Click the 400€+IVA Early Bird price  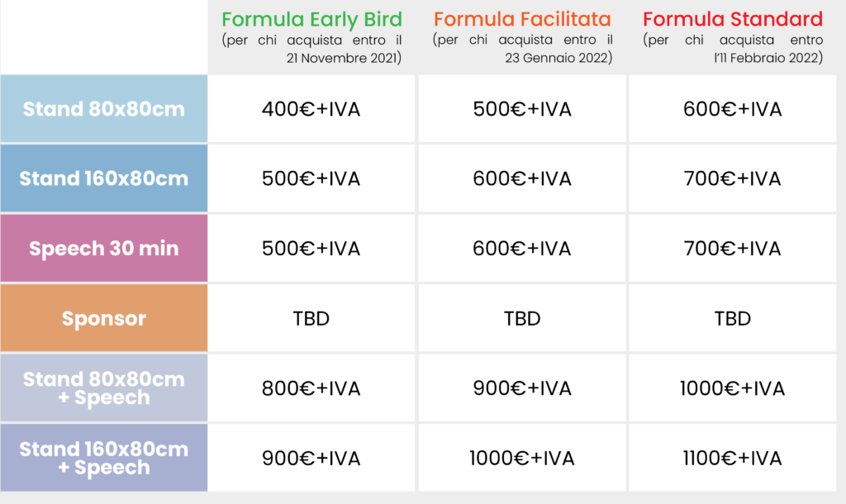click(311, 109)
